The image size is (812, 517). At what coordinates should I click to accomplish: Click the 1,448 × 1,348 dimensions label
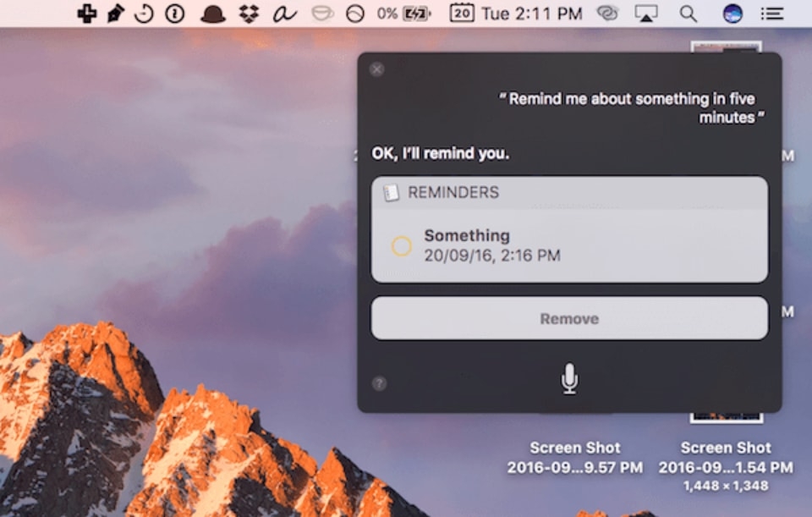726,486
